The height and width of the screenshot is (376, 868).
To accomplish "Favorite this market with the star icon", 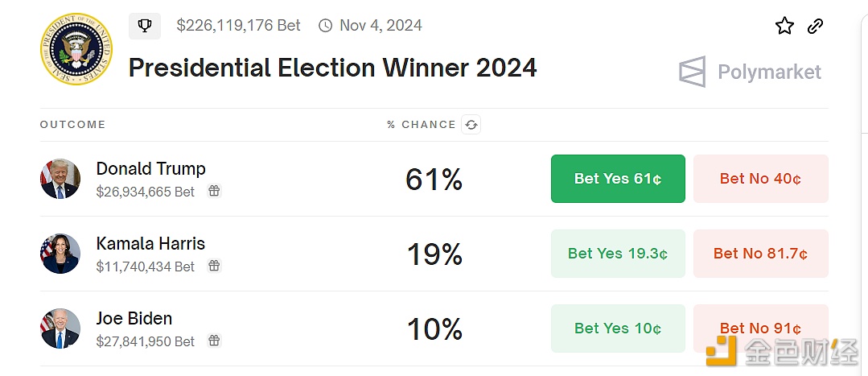I will pos(784,26).
